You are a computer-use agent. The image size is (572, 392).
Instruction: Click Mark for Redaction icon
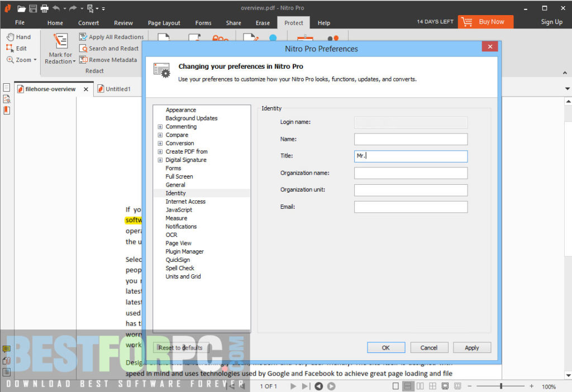pos(60,40)
